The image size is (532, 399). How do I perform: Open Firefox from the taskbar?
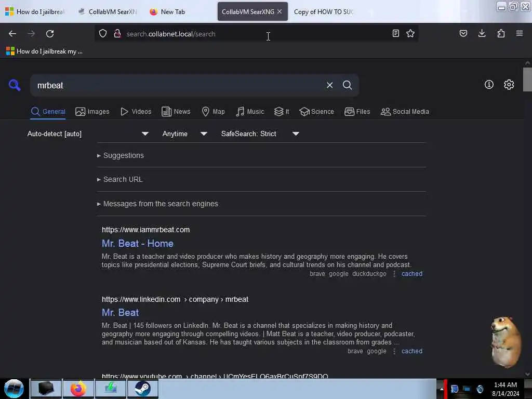point(78,389)
